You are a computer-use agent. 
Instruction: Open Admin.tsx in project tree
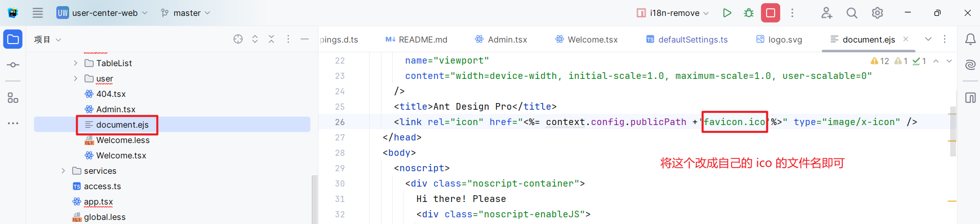coord(115,109)
